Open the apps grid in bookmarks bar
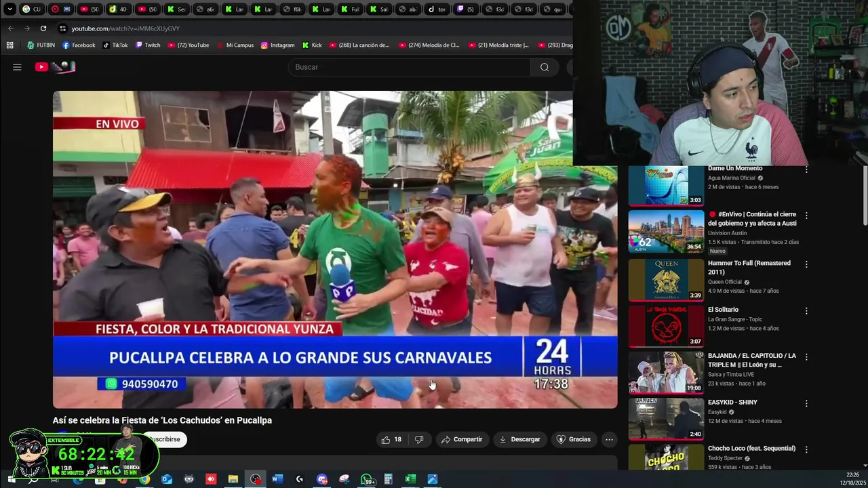 [9, 45]
